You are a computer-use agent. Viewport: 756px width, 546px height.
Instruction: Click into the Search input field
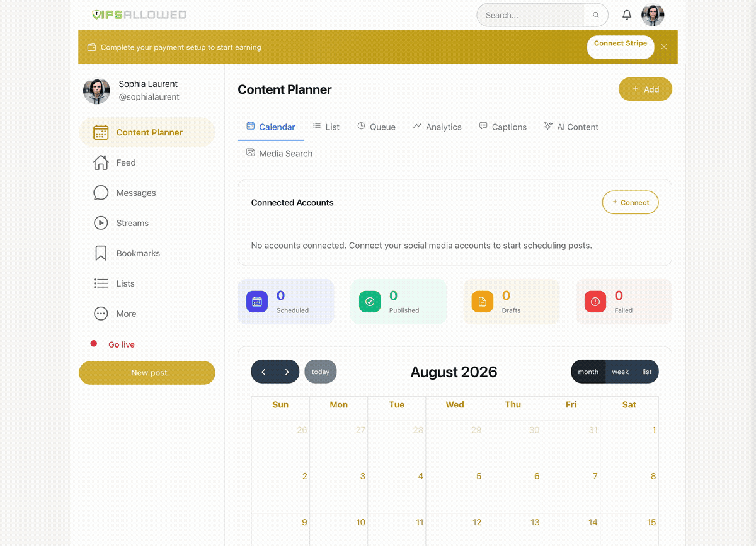click(530, 15)
